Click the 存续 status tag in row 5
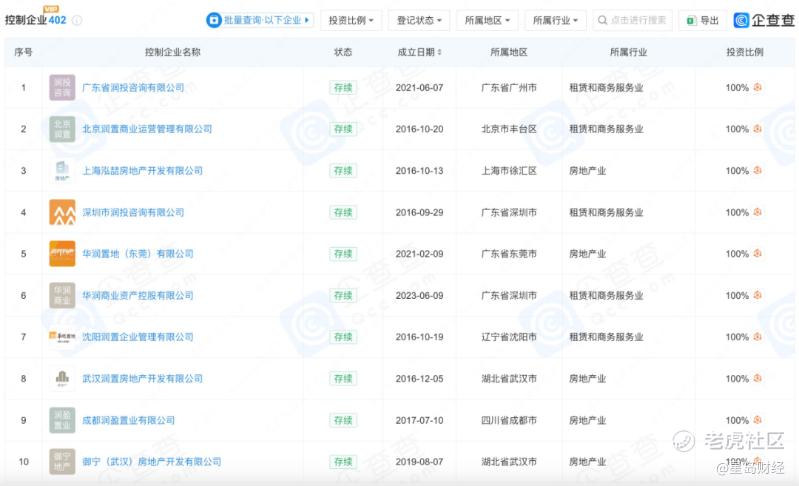This screenshot has width=799, height=486. click(343, 254)
